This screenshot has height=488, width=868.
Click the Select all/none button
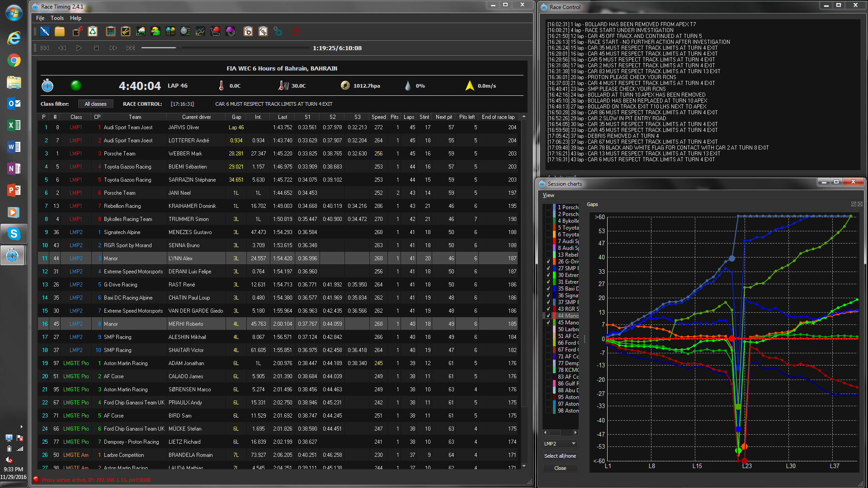[x=560, y=456]
